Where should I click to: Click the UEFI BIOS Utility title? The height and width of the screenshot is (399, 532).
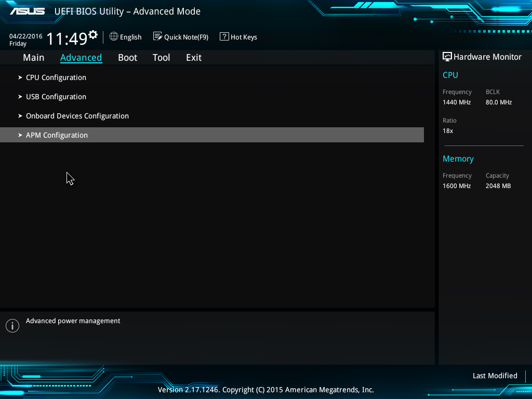[x=127, y=11]
